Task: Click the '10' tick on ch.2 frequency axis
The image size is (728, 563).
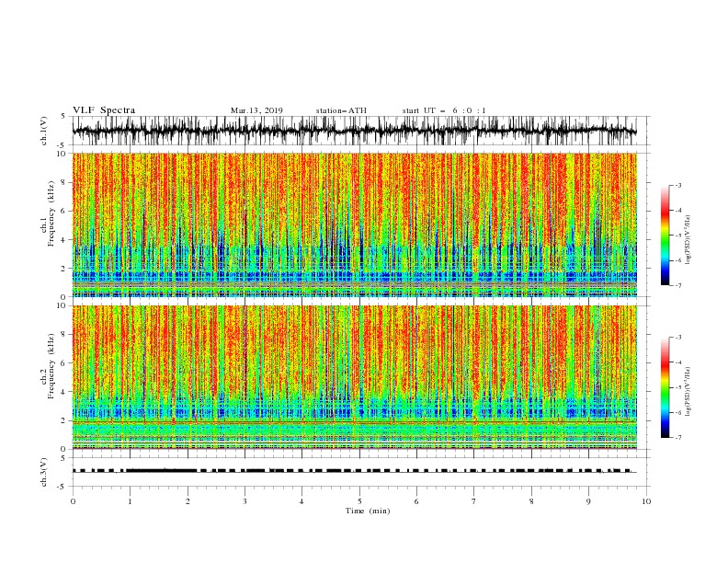Action: pyautogui.click(x=63, y=305)
